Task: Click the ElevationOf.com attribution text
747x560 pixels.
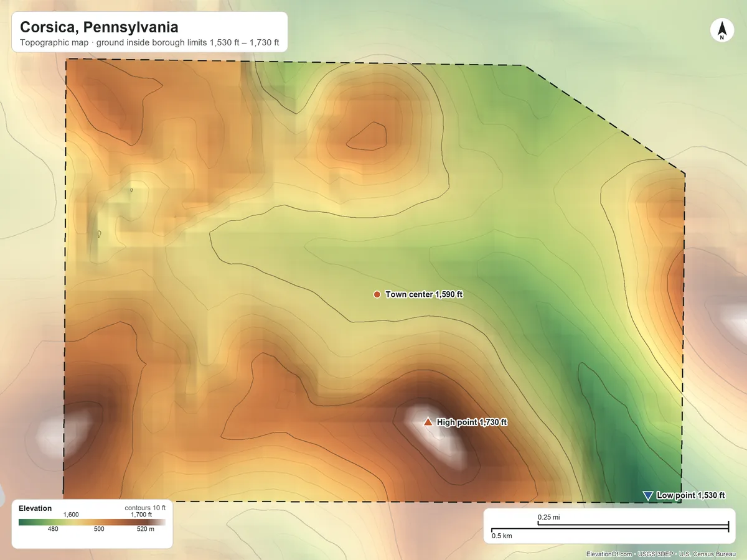Action: pyautogui.click(x=661, y=554)
